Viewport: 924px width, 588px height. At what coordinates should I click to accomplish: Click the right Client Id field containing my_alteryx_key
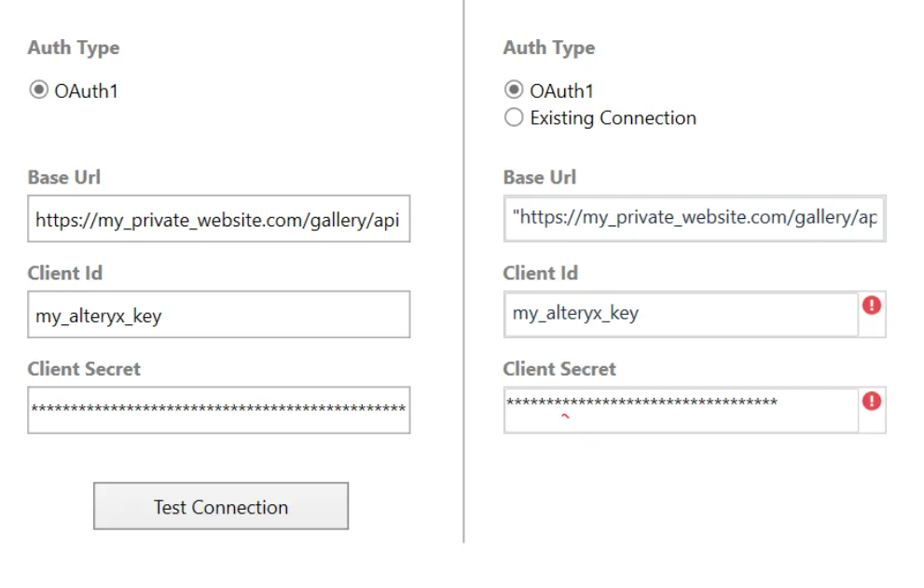pyautogui.click(x=681, y=315)
